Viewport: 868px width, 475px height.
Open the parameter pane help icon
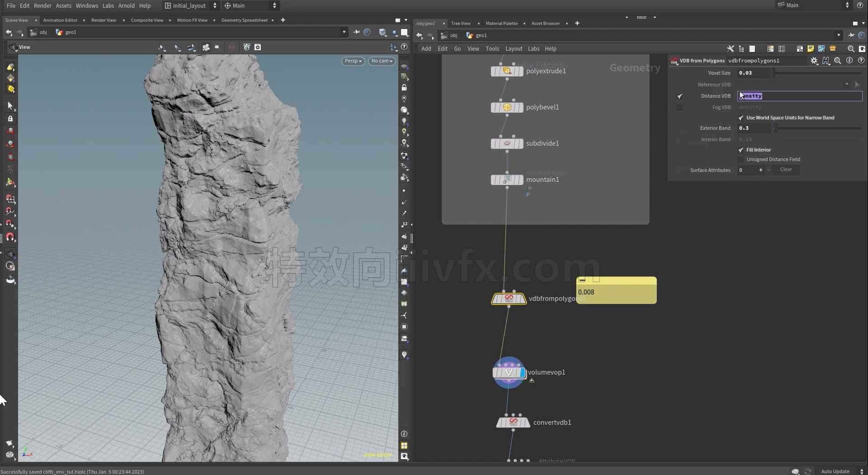tap(861, 61)
